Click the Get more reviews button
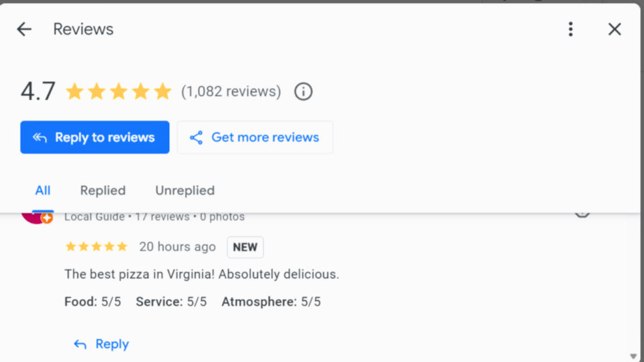Viewport: 644px width, 362px height. click(255, 137)
